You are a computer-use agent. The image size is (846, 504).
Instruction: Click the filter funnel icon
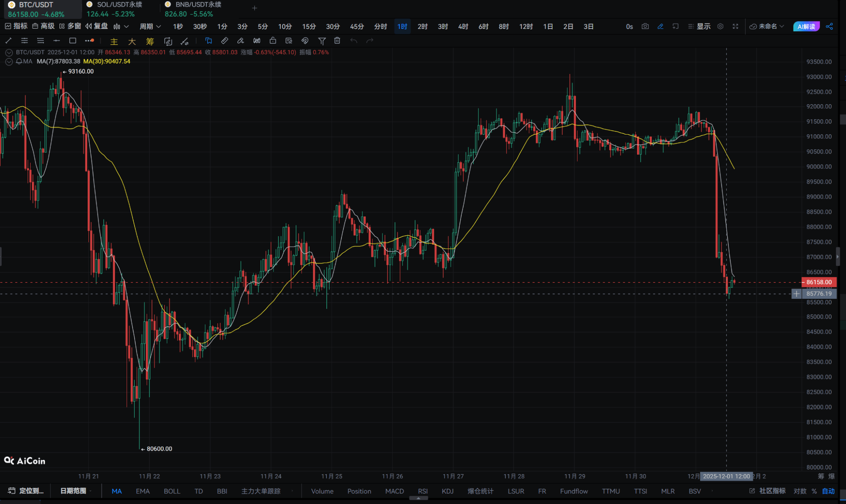click(x=322, y=40)
